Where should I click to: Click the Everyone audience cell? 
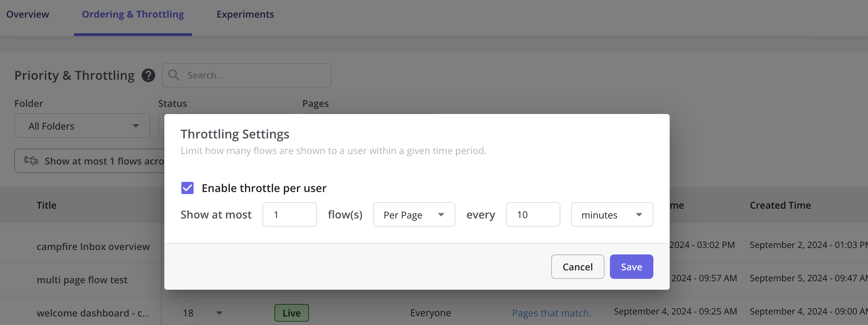(x=430, y=313)
